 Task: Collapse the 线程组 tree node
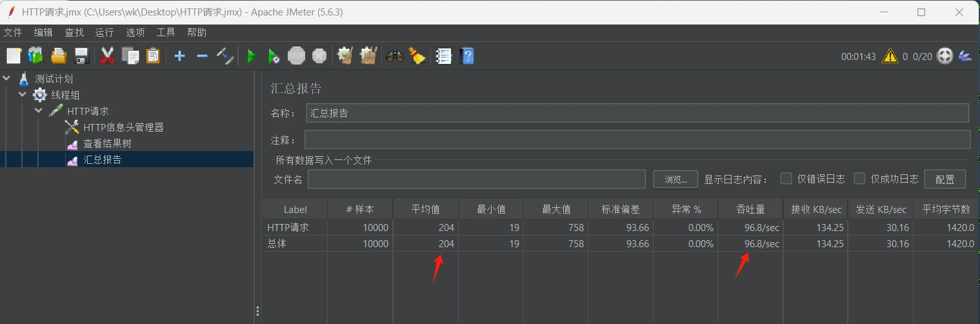(23, 95)
